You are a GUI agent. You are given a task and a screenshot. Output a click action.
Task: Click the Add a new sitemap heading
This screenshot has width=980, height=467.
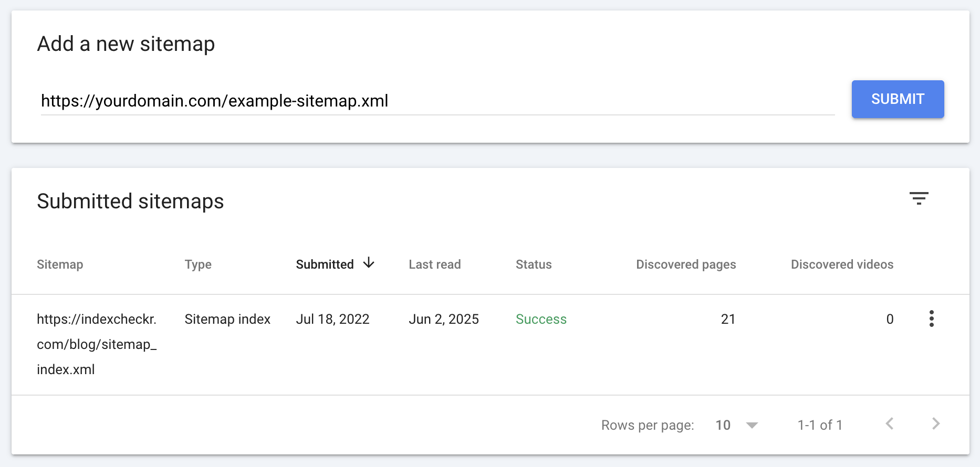pyautogui.click(x=126, y=44)
